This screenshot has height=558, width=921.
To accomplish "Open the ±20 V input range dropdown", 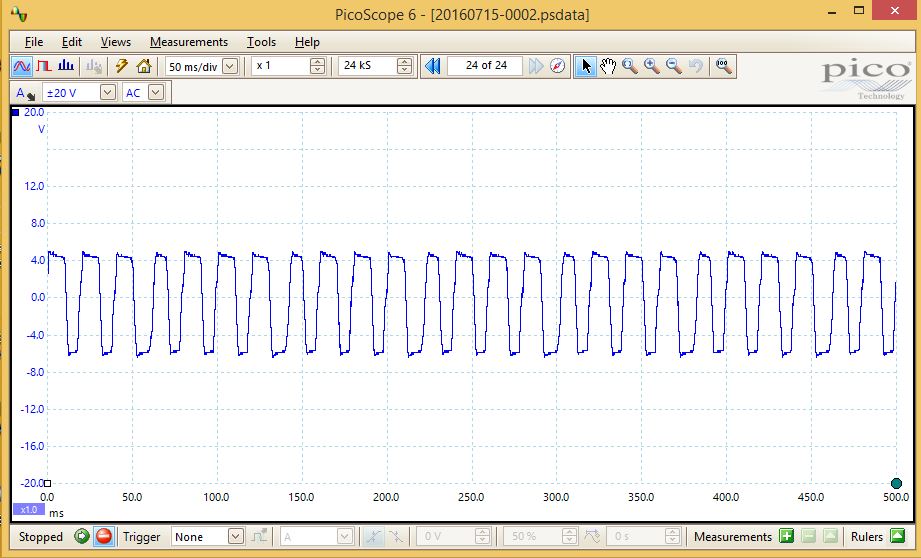I will pyautogui.click(x=107, y=92).
